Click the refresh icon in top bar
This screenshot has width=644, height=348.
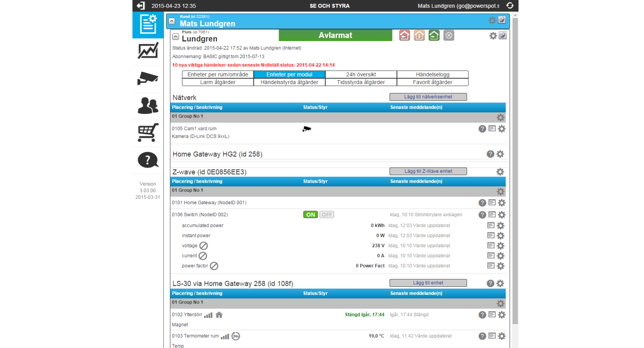point(510,6)
